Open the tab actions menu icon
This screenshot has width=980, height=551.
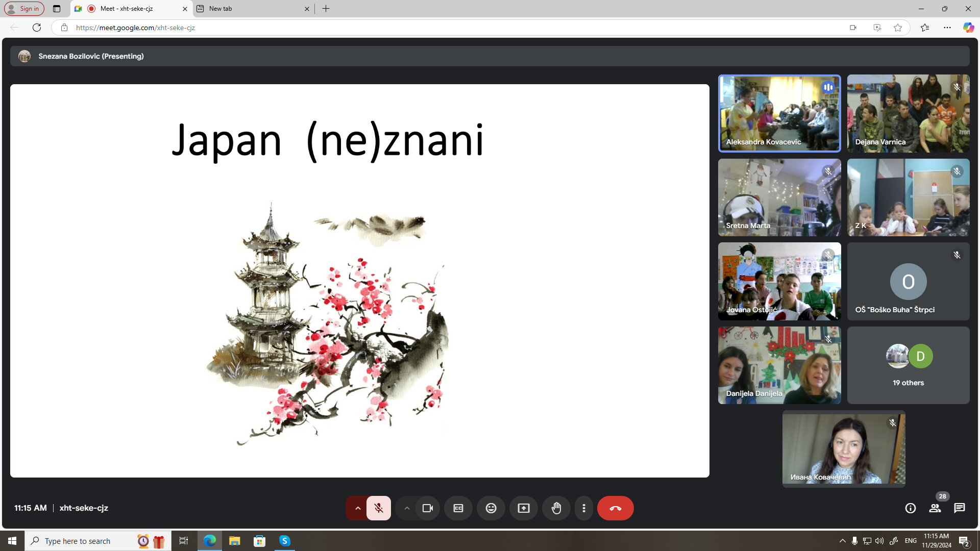tap(57, 9)
